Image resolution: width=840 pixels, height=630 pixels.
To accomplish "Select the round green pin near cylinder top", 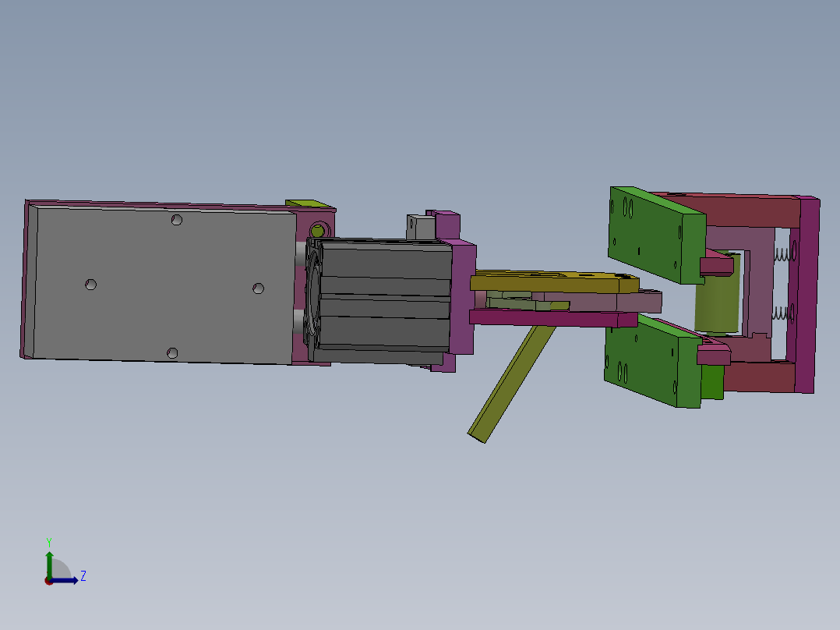I will tap(317, 231).
